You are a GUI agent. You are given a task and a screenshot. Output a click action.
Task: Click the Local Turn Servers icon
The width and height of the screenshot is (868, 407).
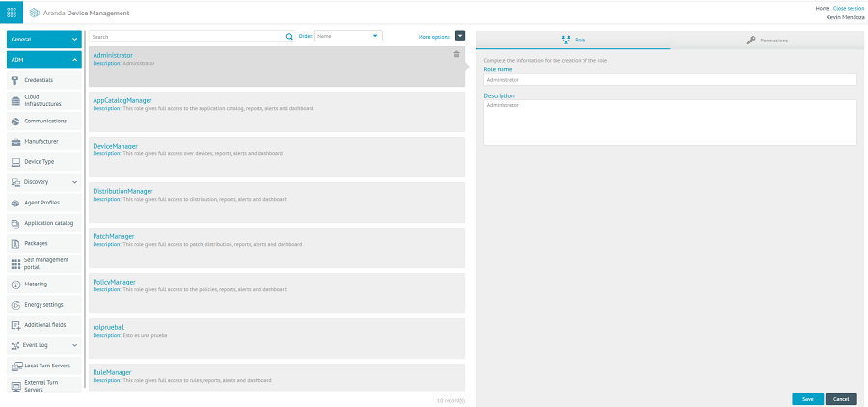pos(15,366)
